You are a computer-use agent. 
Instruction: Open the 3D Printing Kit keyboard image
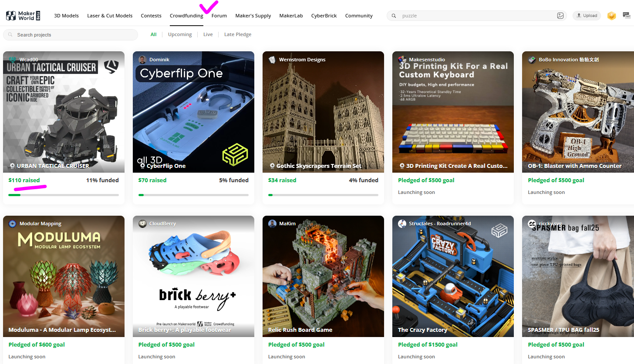click(x=453, y=112)
